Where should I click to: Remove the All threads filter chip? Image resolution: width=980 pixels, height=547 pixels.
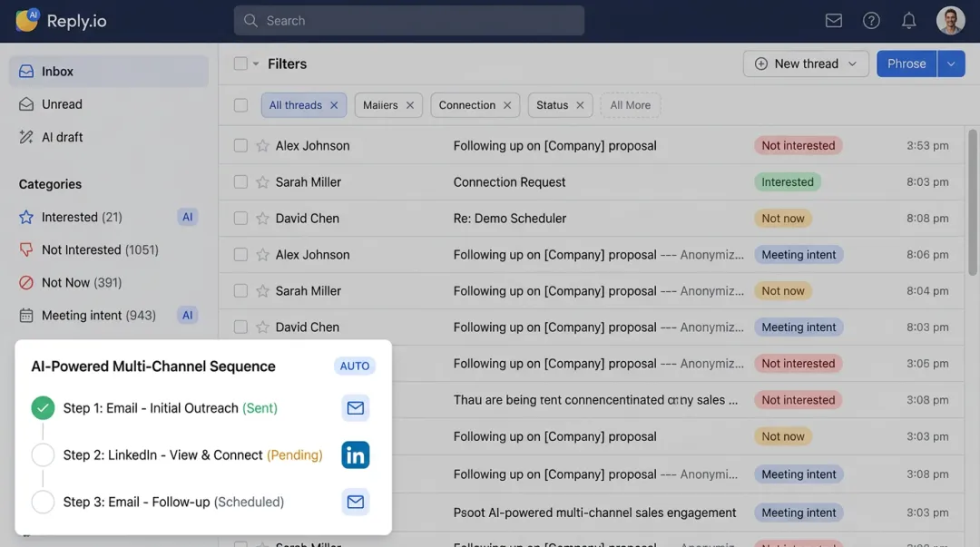(x=334, y=105)
